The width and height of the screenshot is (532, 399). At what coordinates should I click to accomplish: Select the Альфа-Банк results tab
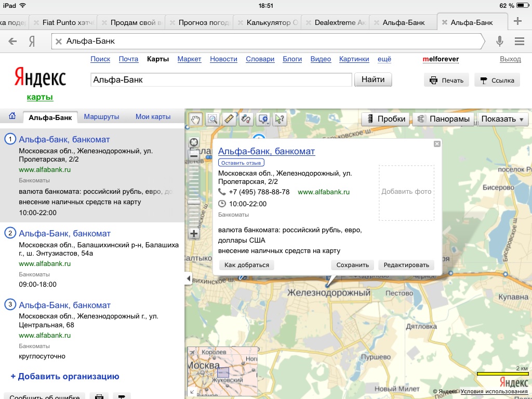pyautogui.click(x=50, y=117)
